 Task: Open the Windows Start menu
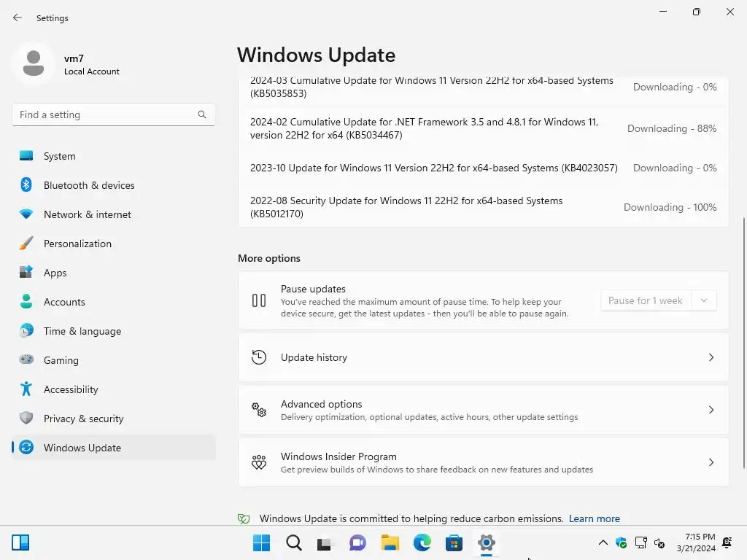pos(261,542)
